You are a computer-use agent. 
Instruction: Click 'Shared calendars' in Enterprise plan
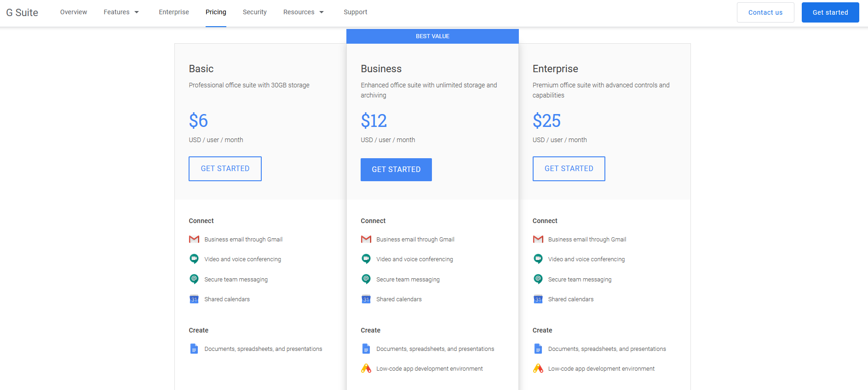tap(571, 299)
